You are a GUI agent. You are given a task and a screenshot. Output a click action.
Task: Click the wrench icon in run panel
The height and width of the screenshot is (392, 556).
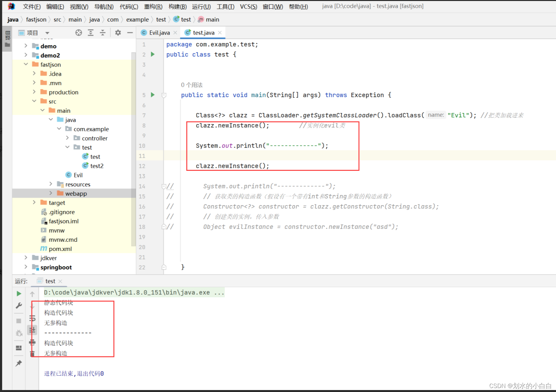click(19, 306)
